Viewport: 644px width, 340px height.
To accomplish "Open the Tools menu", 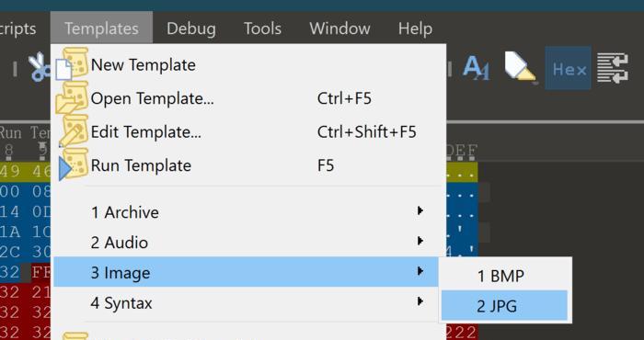I will point(262,28).
